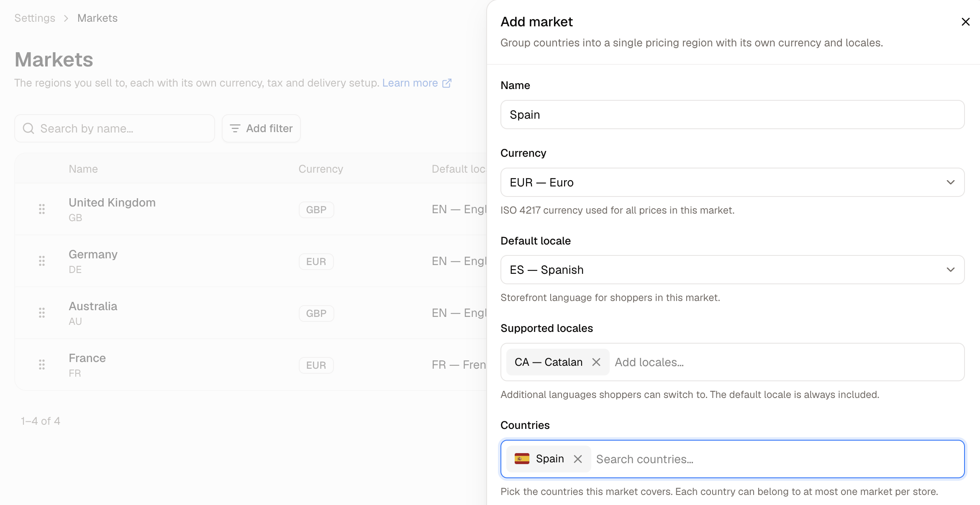
Task: Click the EUR badge in France row
Action: pyautogui.click(x=316, y=365)
